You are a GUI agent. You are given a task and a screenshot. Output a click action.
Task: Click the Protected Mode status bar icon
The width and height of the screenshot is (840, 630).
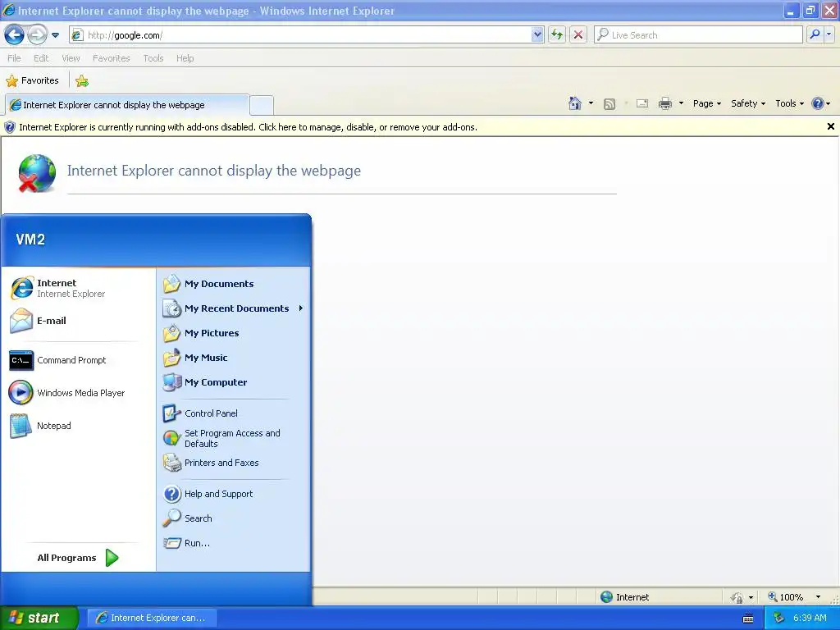tap(737, 597)
